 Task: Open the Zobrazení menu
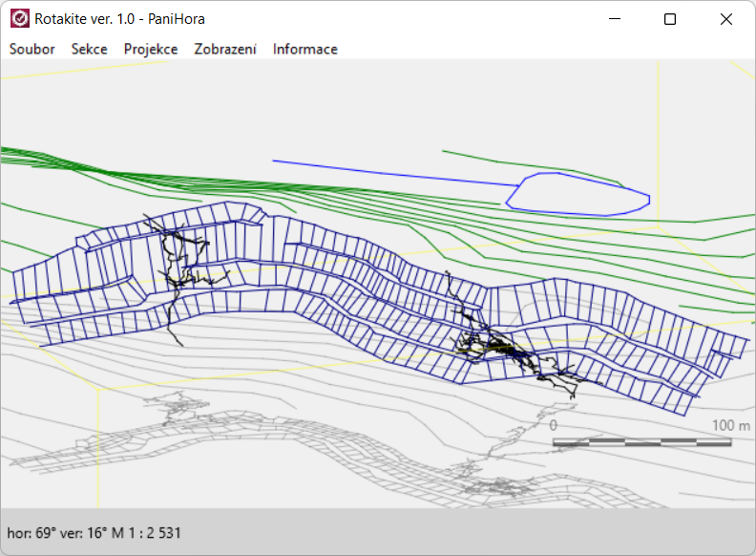pyautogui.click(x=225, y=50)
